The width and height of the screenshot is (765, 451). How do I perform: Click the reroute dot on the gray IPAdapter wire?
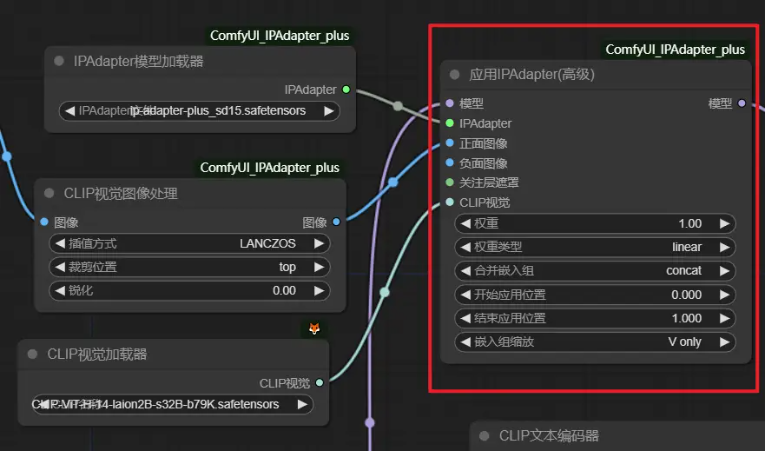tap(398, 106)
